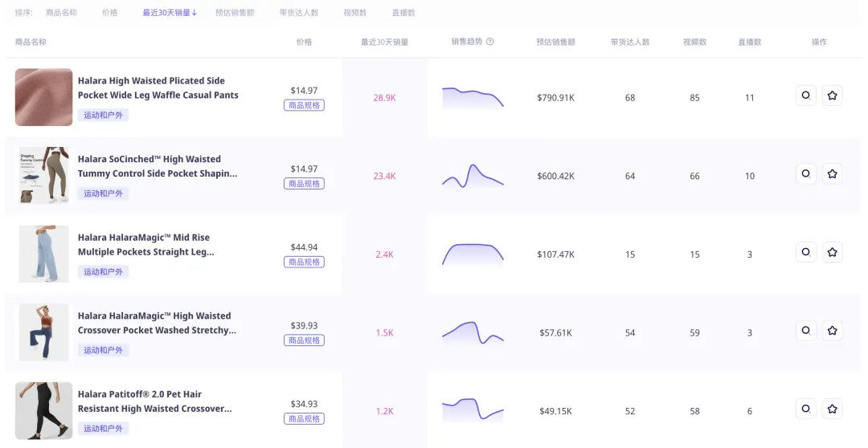Select estimated revenue $790.91K

click(556, 98)
